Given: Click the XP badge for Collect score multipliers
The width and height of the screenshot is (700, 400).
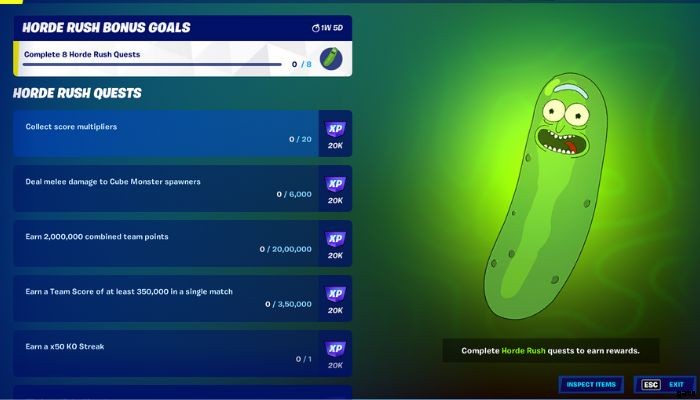Looking at the screenshot, I should point(335,129).
